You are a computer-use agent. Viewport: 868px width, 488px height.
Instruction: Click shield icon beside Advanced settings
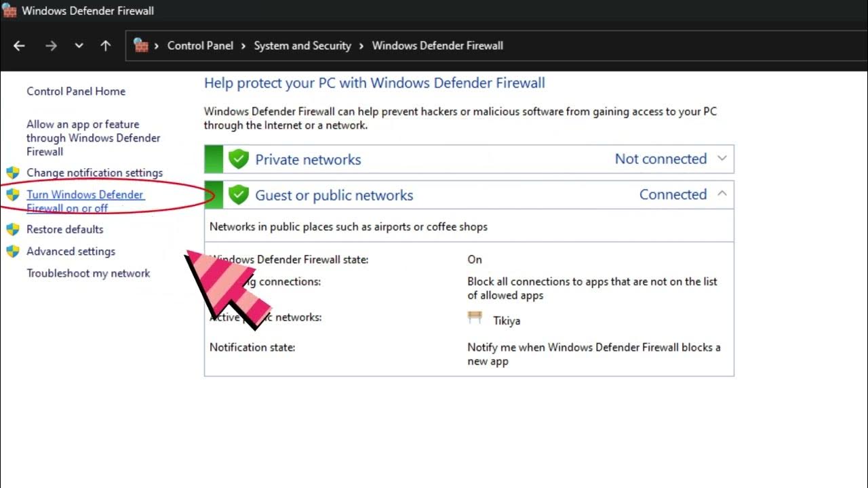tap(13, 251)
